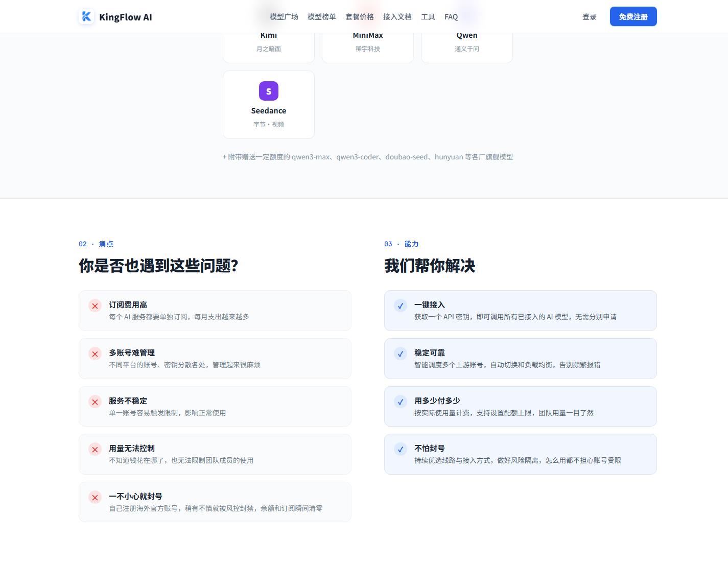The height and width of the screenshot is (562, 728).
Task: Open the FAQ nav item
Action: (451, 17)
